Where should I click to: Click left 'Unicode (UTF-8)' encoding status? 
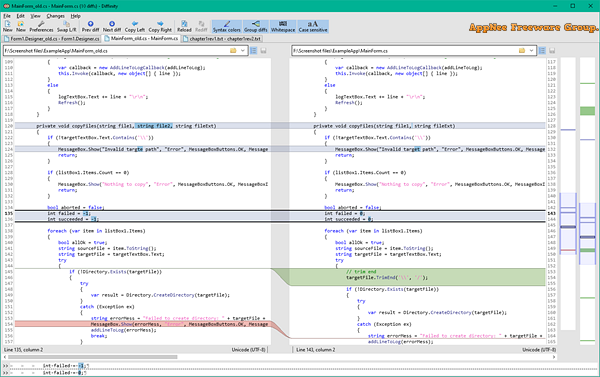(248, 350)
